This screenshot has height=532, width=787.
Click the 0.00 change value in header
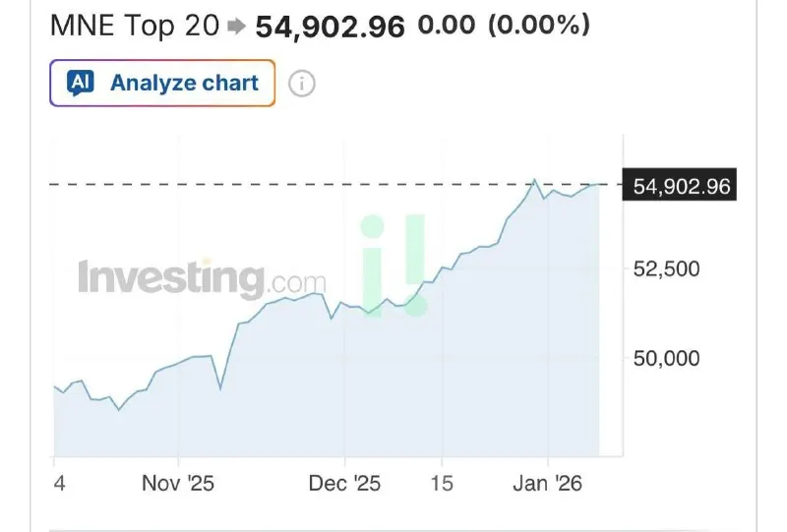447,25
